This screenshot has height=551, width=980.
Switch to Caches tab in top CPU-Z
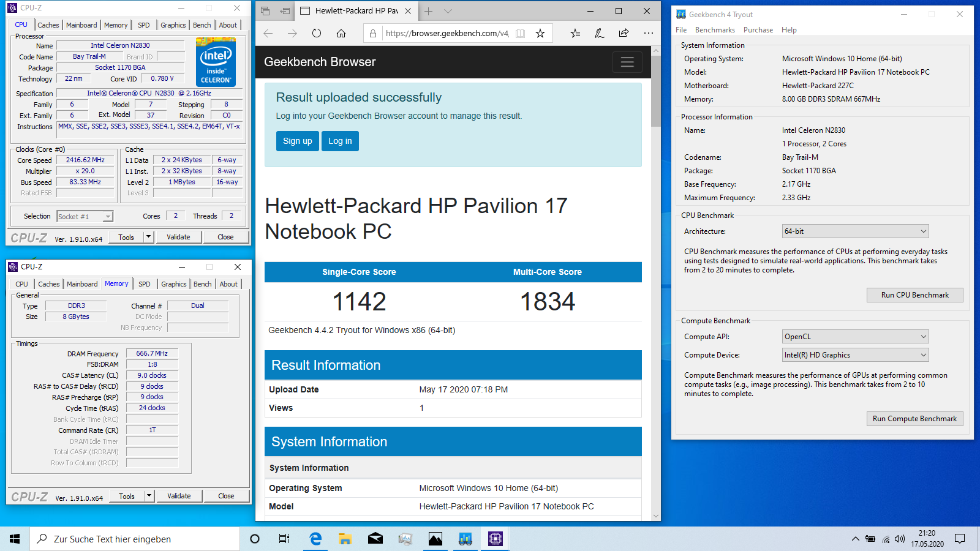tap(48, 25)
